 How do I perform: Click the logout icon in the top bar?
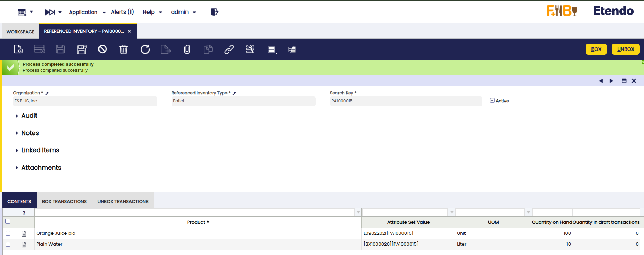coord(214,12)
